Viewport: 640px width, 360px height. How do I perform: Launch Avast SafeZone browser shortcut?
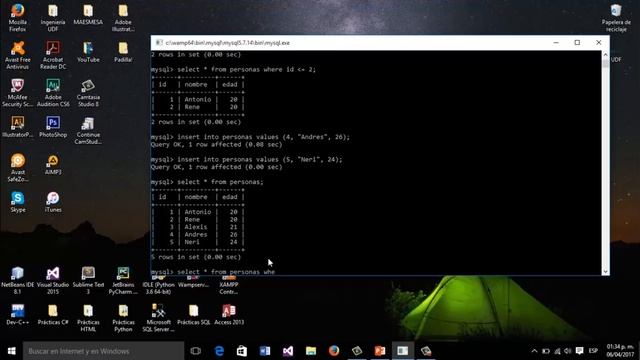[18, 168]
